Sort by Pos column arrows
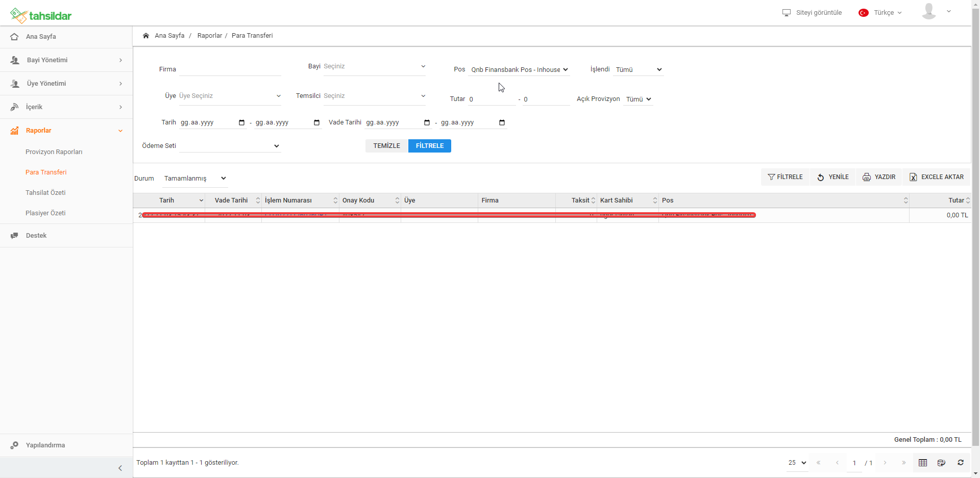Image resolution: width=980 pixels, height=478 pixels. [906, 200]
